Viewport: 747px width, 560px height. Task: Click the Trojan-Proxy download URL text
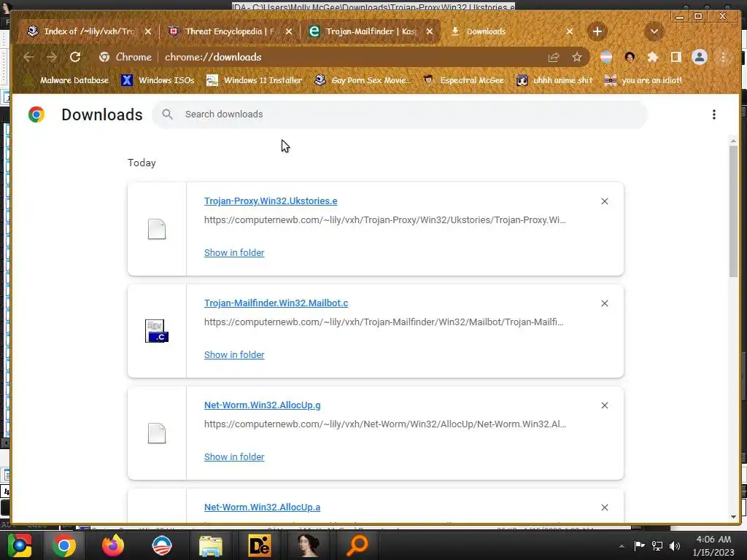click(385, 220)
